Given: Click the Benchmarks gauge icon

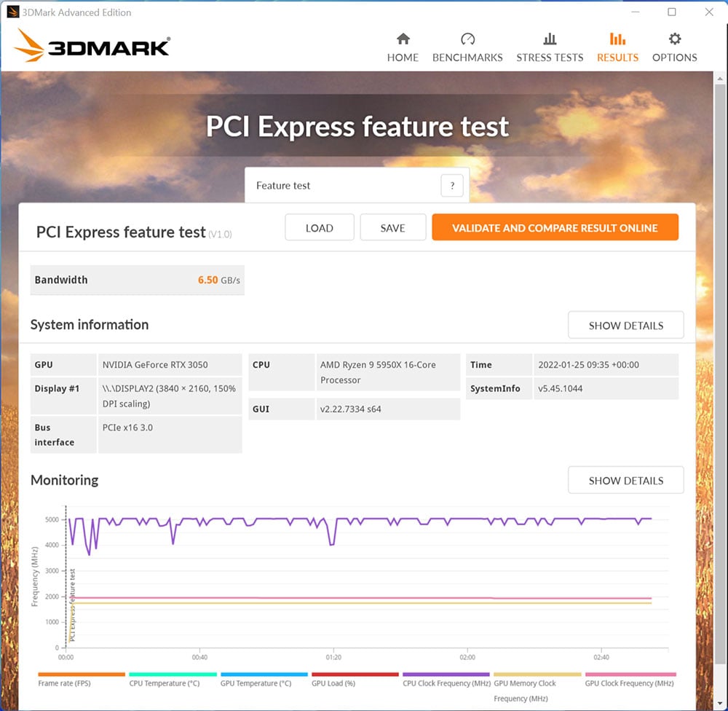Looking at the screenshot, I should coord(467,39).
